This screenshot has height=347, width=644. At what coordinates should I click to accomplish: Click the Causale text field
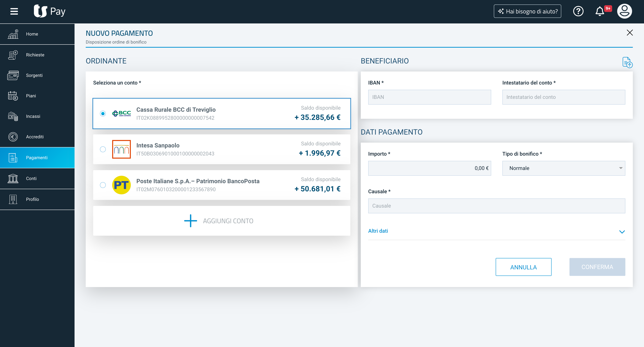496,206
